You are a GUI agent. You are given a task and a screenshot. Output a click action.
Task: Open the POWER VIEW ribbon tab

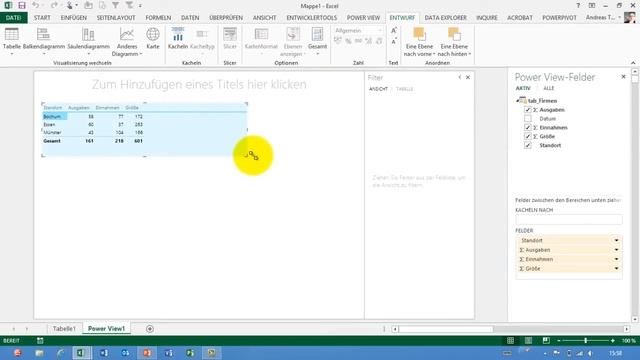(363, 18)
